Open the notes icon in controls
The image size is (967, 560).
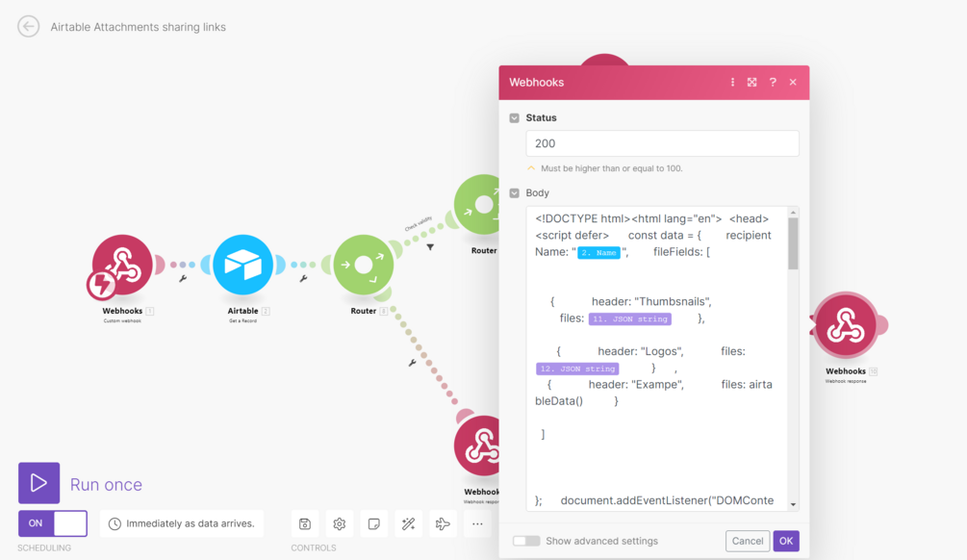373,523
